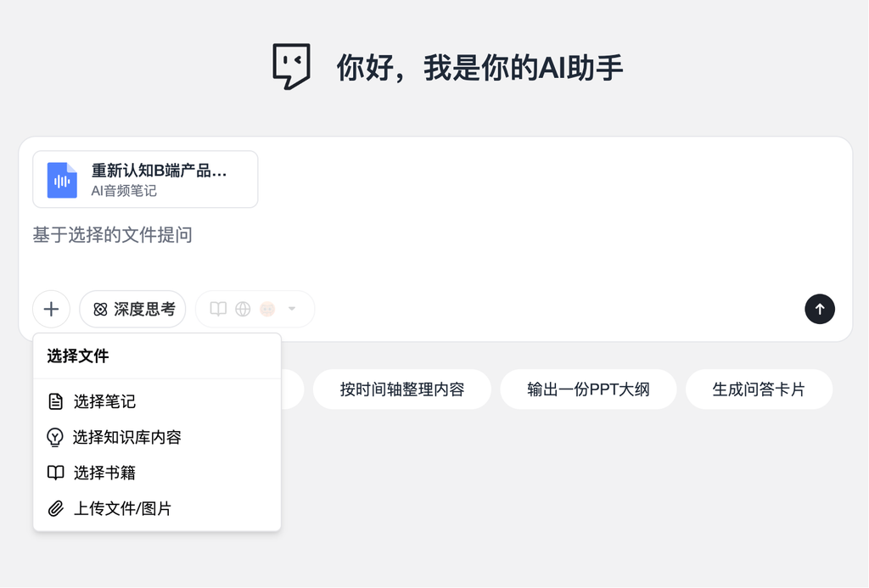
Task: Click the 按时间轴整理内容 suggestion chip
Action: (x=402, y=389)
